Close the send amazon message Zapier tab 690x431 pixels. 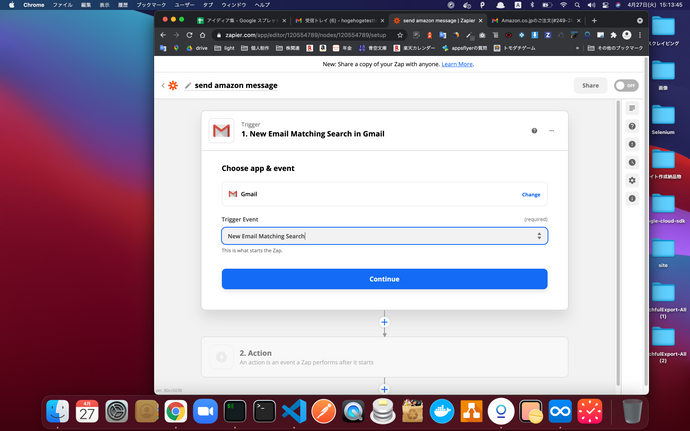tap(480, 20)
